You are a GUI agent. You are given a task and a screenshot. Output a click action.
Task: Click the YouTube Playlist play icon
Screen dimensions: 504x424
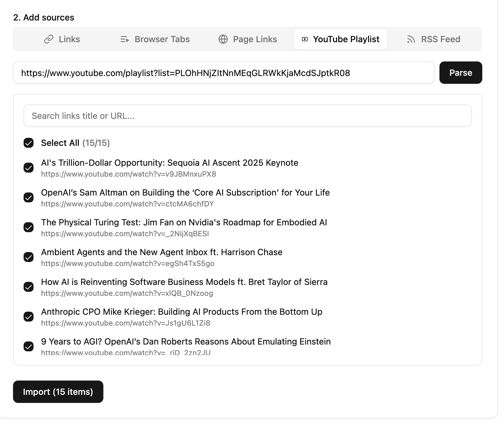[x=305, y=39]
